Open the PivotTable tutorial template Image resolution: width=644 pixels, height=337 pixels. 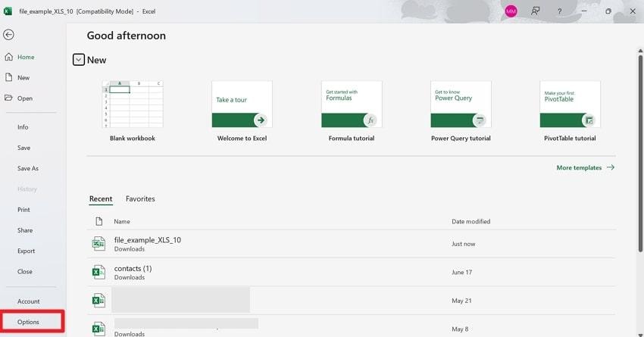570,111
